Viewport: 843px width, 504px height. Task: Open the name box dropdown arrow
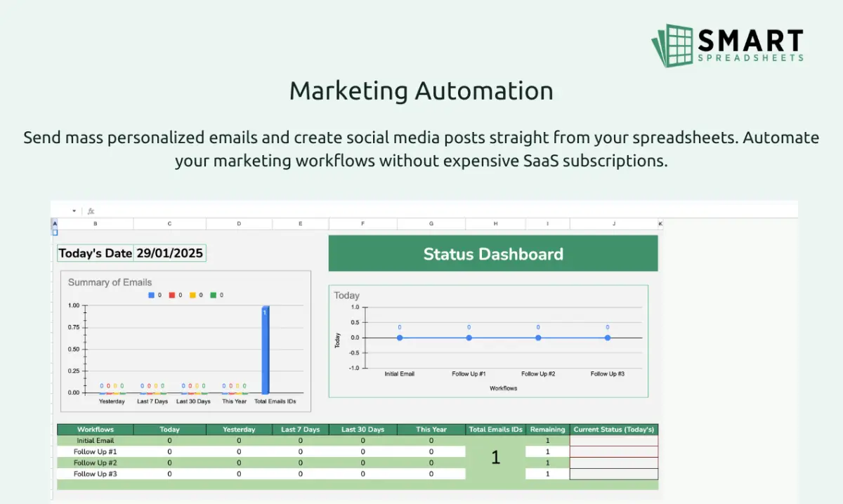point(74,211)
